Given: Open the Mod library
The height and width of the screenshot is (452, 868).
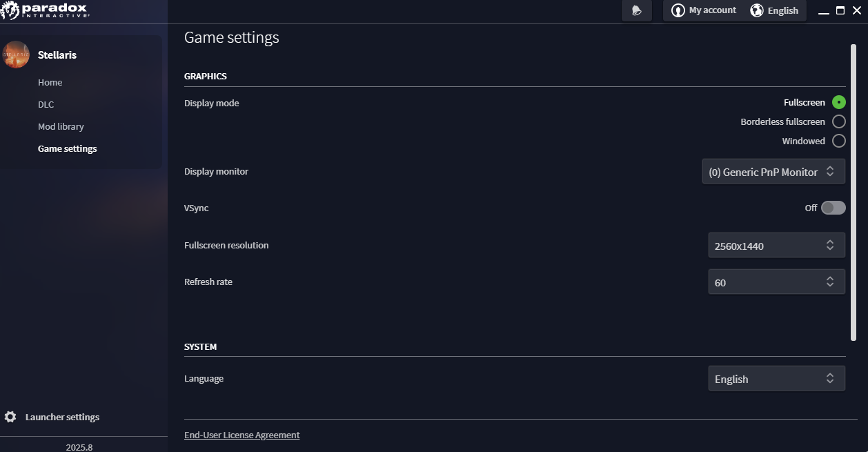Looking at the screenshot, I should tap(61, 126).
